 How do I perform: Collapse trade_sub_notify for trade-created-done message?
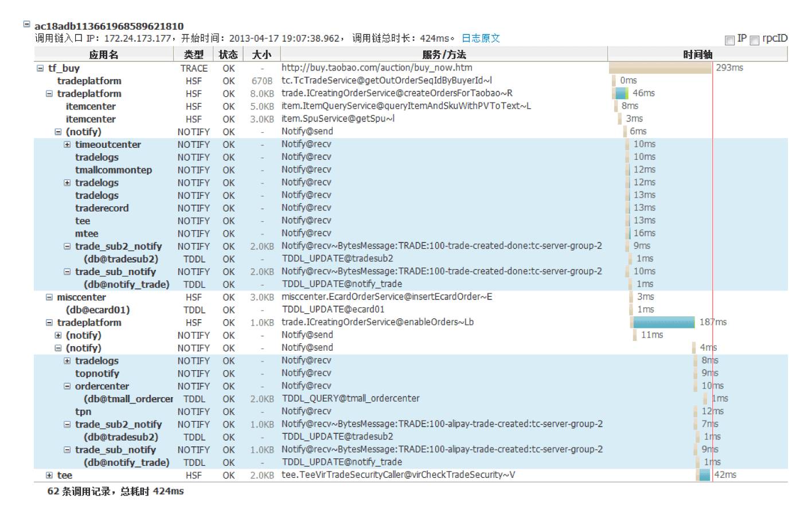tap(67, 272)
